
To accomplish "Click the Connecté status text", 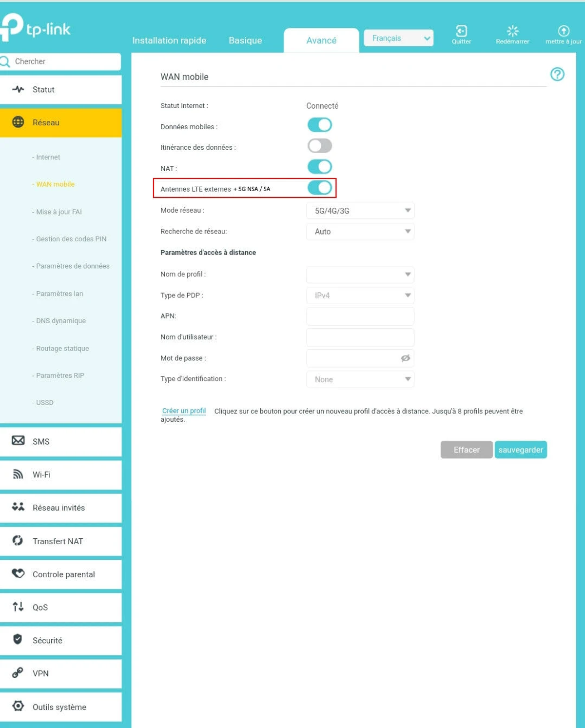I will [322, 106].
